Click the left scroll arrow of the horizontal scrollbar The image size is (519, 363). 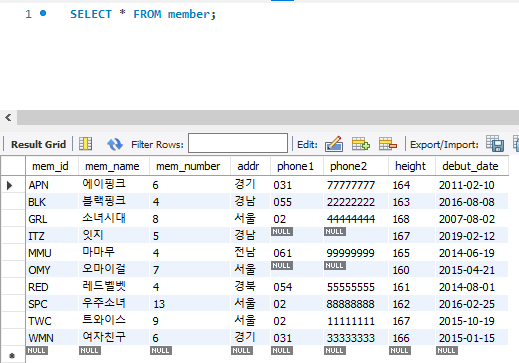tap(8, 117)
